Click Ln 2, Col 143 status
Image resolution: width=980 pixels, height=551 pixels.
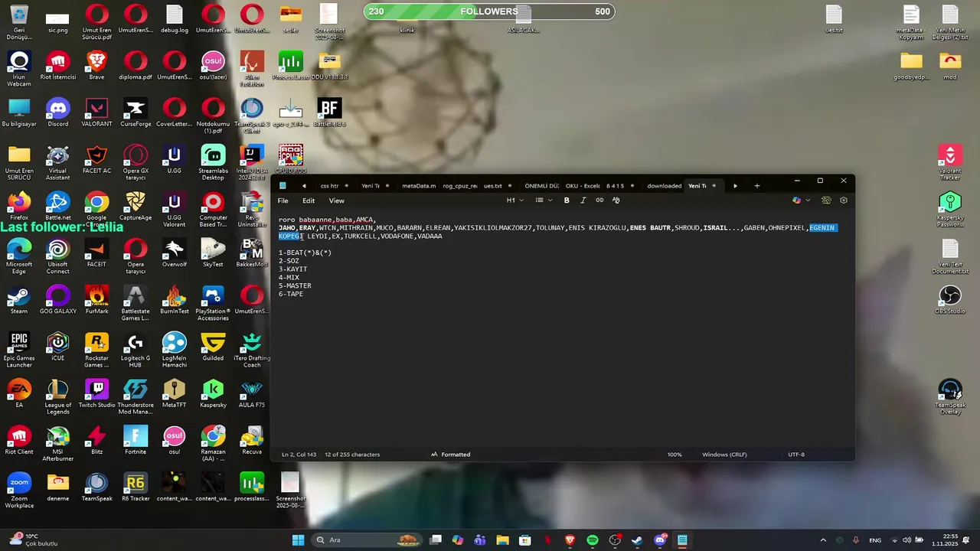click(x=299, y=455)
